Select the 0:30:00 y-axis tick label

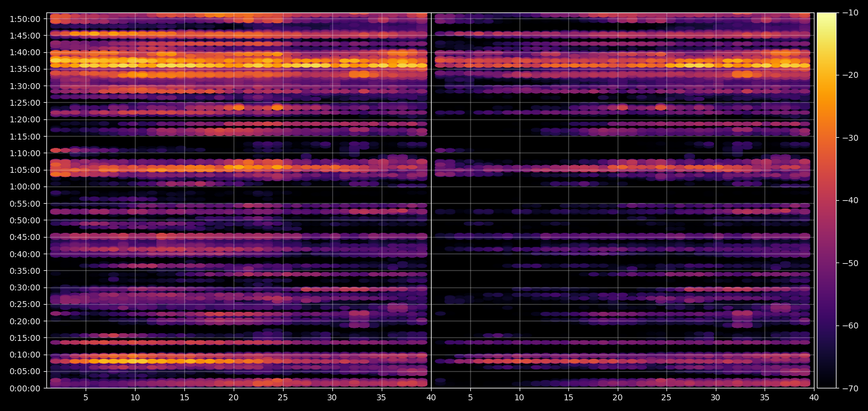pos(26,287)
